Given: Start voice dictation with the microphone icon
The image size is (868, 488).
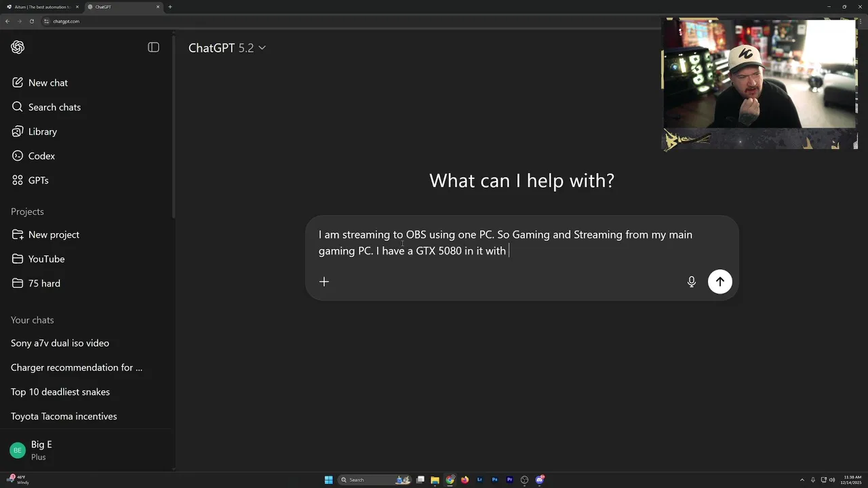Looking at the screenshot, I should click(x=692, y=282).
